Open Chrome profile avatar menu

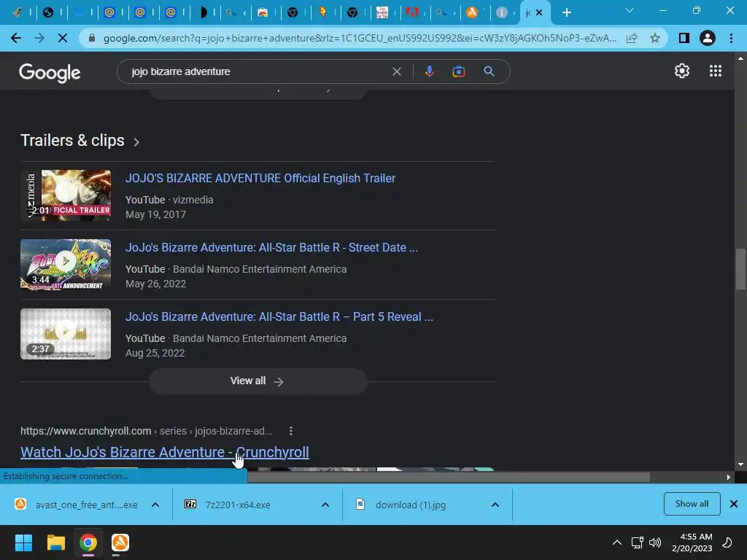click(708, 38)
